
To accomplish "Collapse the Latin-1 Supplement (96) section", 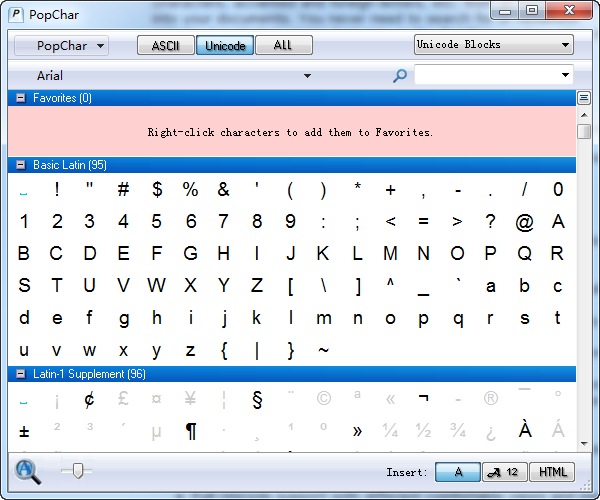I will 21,374.
